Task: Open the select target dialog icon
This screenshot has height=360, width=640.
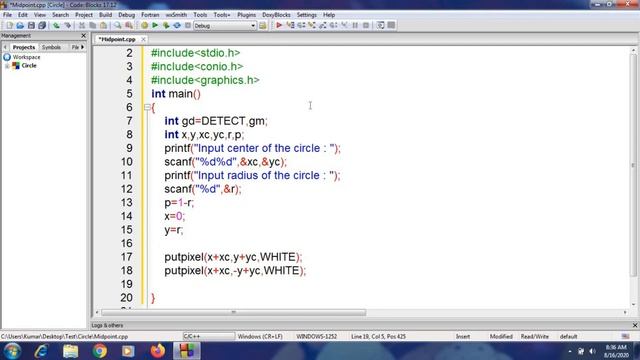Action: pyautogui.click(x=263, y=25)
